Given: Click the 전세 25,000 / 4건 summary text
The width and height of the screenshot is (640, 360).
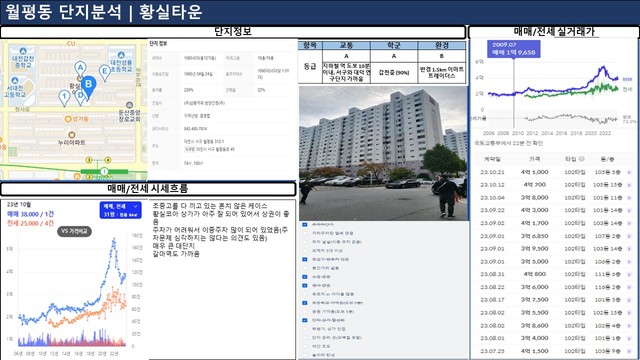Looking at the screenshot, I should click(31, 223).
